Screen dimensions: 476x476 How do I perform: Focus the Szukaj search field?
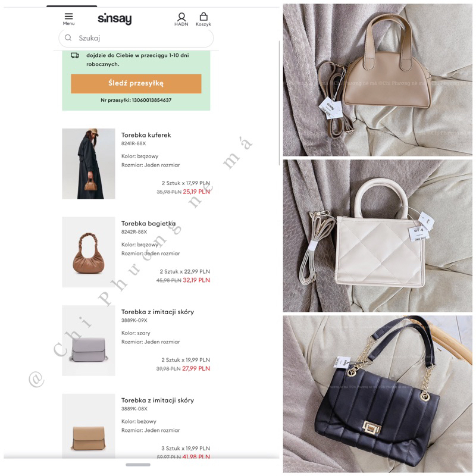tap(136, 38)
